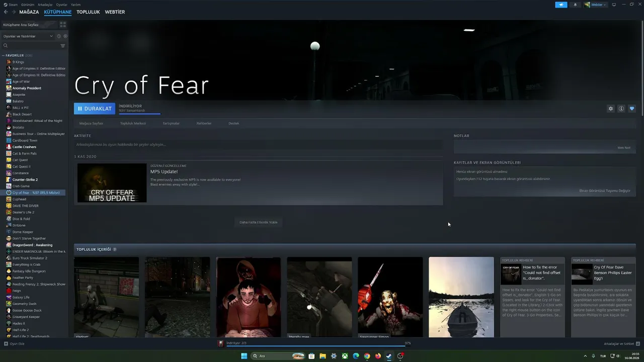The image size is (644, 362).
Task: Select Counter-Strike 2 in library
Action: coord(25,179)
